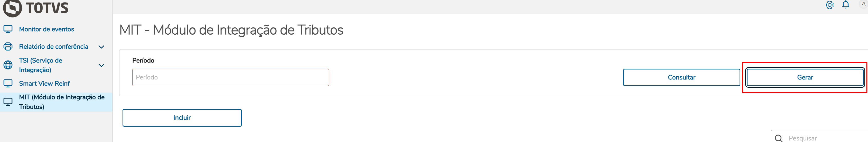Click the MIT module monitor icon
868x142 pixels.
(x=8, y=102)
